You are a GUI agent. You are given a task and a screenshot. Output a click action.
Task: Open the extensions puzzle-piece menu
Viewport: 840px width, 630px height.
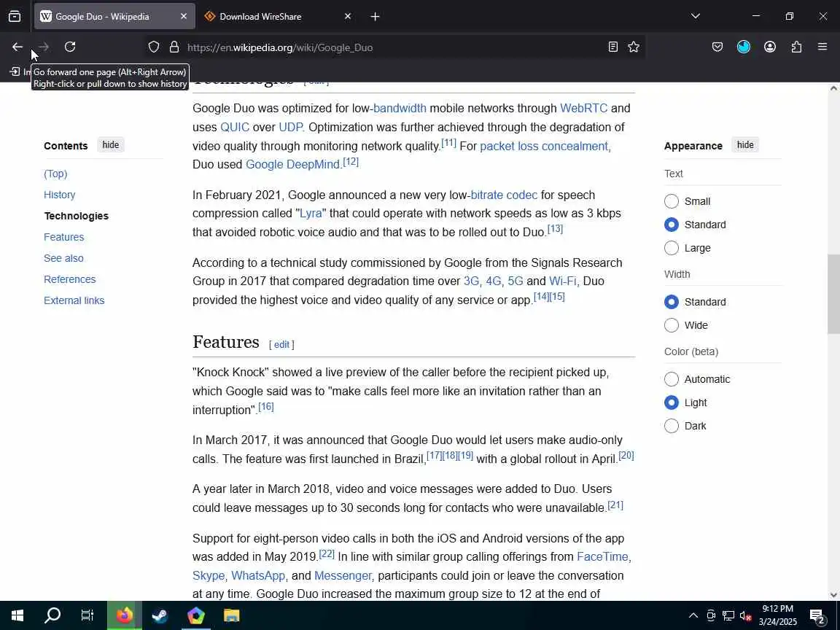796,47
